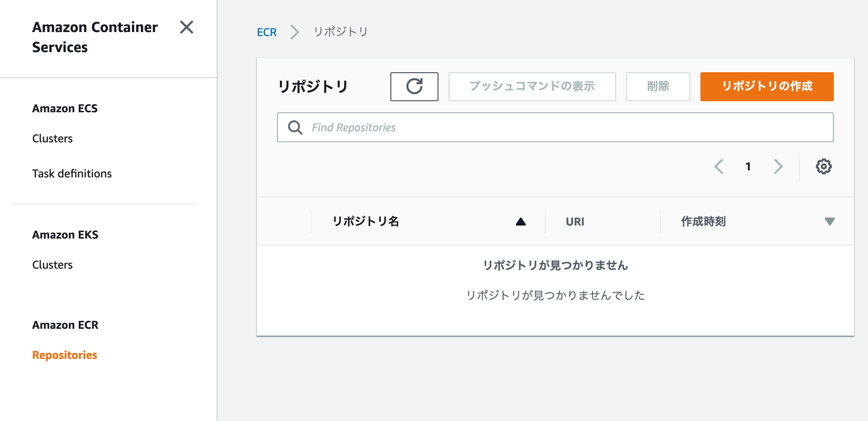Open the ECR breadcrumb link
868x421 pixels.
[x=267, y=32]
